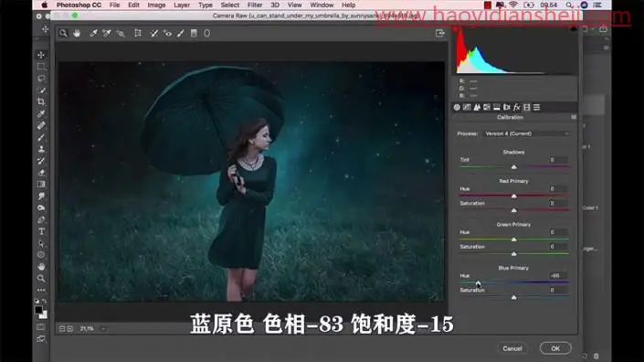The width and height of the screenshot is (644, 362).
Task: Select the Clone Stamp tool
Action: click(x=41, y=149)
